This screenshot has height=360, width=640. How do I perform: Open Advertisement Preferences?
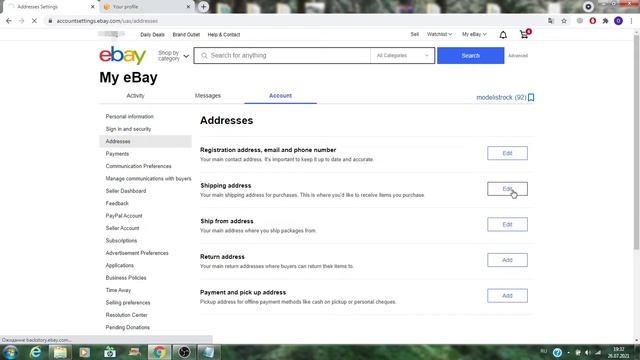137,253
